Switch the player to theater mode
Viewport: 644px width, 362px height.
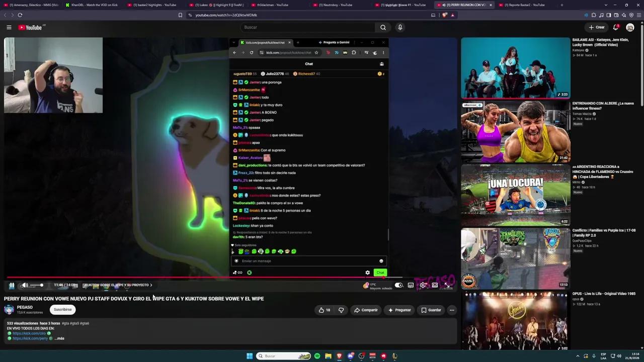pos(435,285)
